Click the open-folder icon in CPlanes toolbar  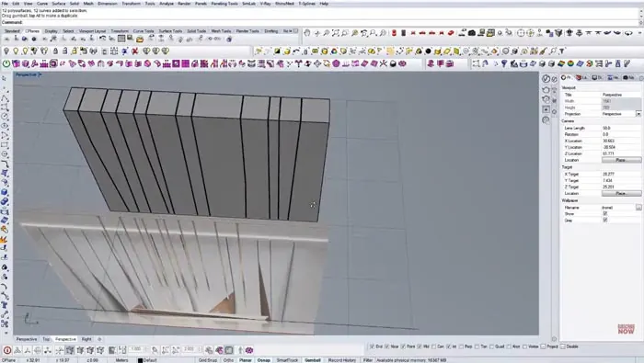pos(140,40)
